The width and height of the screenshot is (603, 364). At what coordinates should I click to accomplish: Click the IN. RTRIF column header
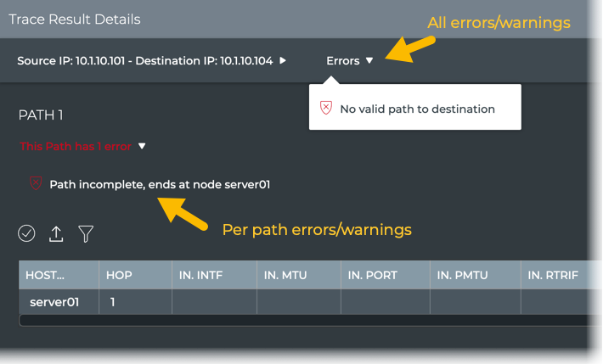tap(559, 275)
